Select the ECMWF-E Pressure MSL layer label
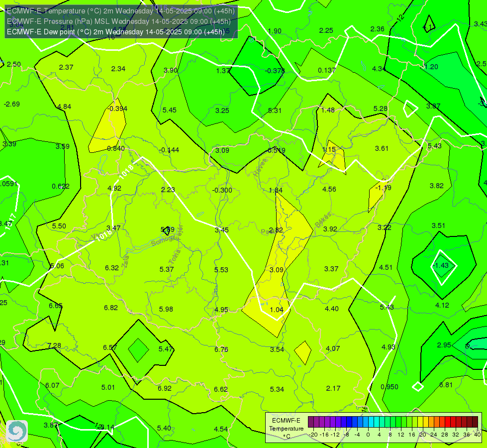Screen dimensions: 487x448 (119, 21)
